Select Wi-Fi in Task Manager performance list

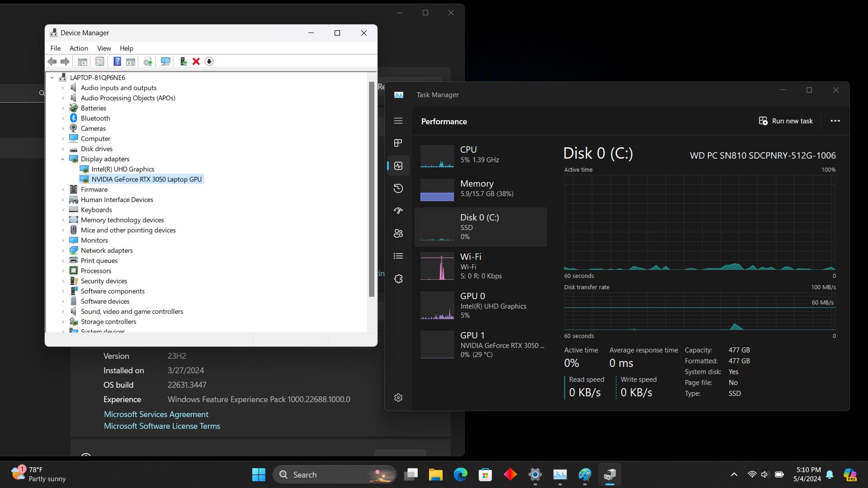click(x=481, y=266)
